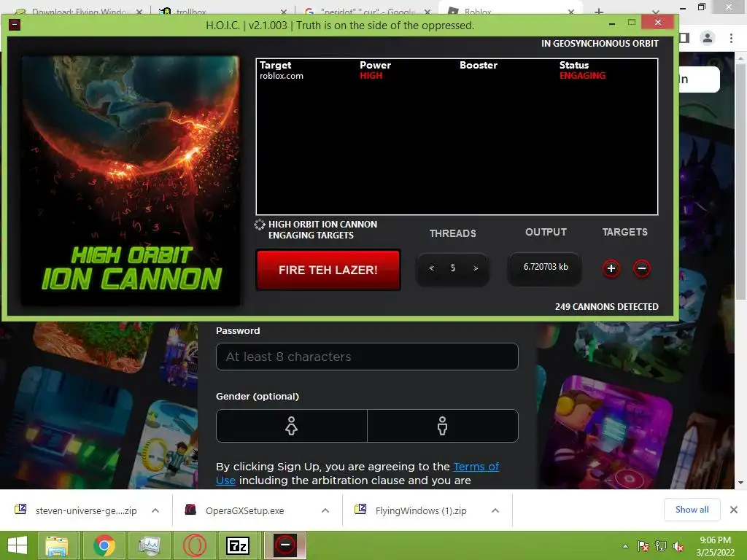The height and width of the screenshot is (560, 747).
Task: Click the engaging targets spinner icon
Action: pos(260,225)
